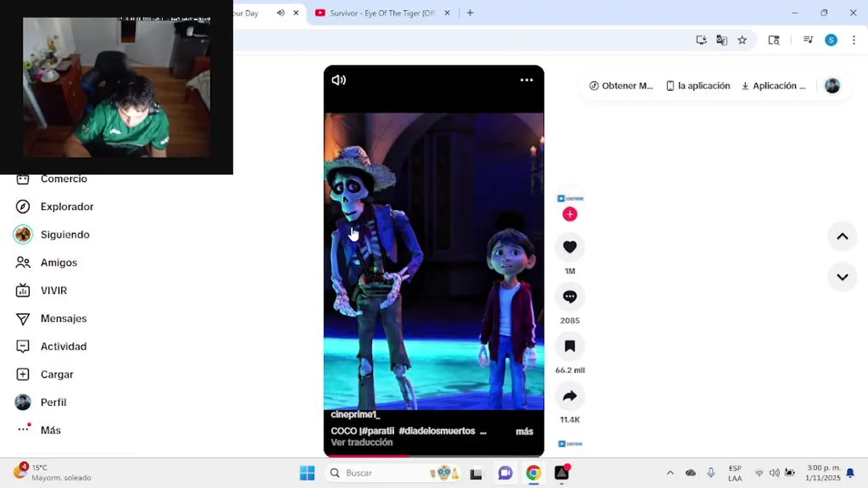Screen dimensions: 868x488
Task: Click the sound disc icon below share
Action: pyautogui.click(x=570, y=444)
